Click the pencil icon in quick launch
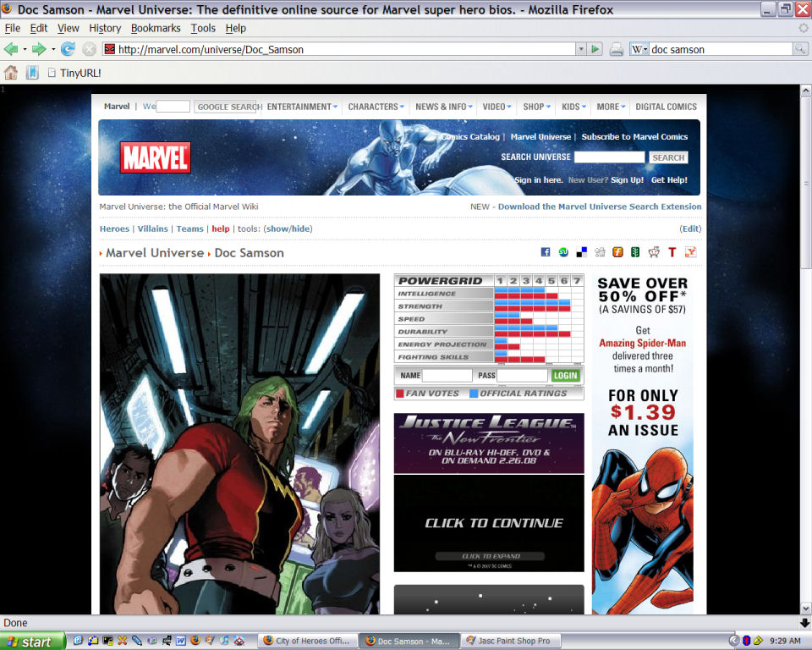Image resolution: width=812 pixels, height=650 pixels. coord(137,641)
